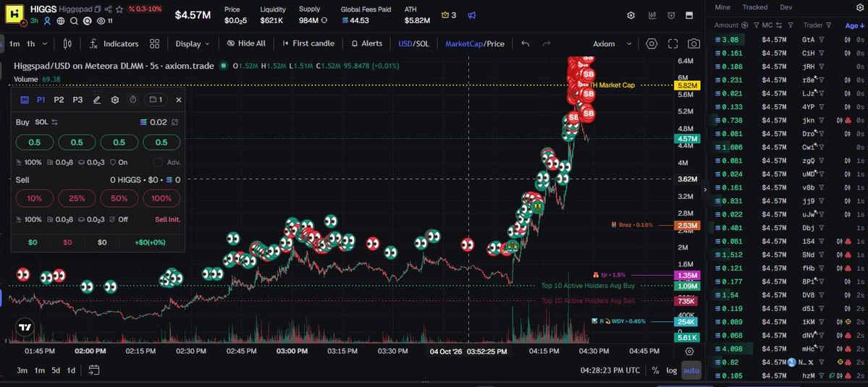The height and width of the screenshot is (387, 868).
Task: Toggle sell protection Off setting
Action: (119, 219)
